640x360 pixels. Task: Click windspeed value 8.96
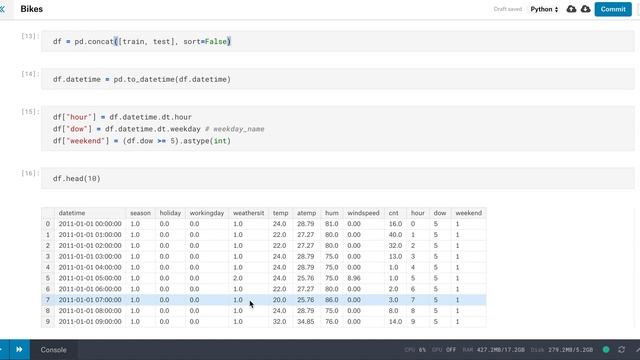click(x=354, y=278)
